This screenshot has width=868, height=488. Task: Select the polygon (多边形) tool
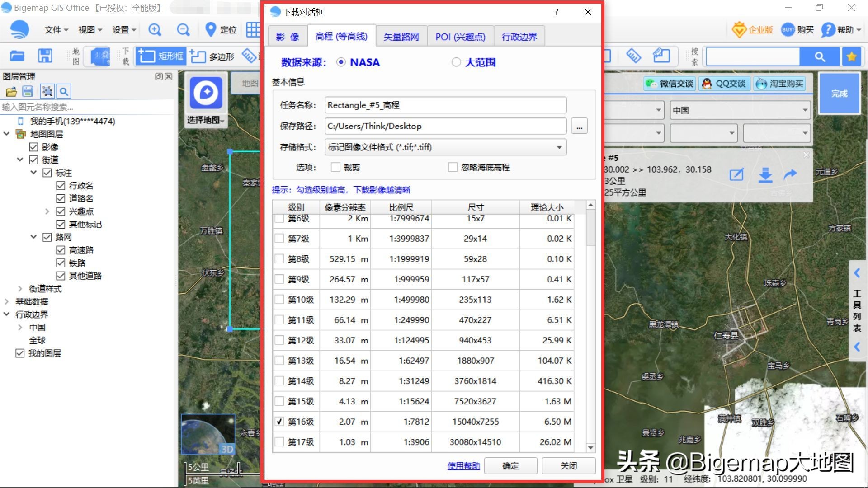coord(212,56)
